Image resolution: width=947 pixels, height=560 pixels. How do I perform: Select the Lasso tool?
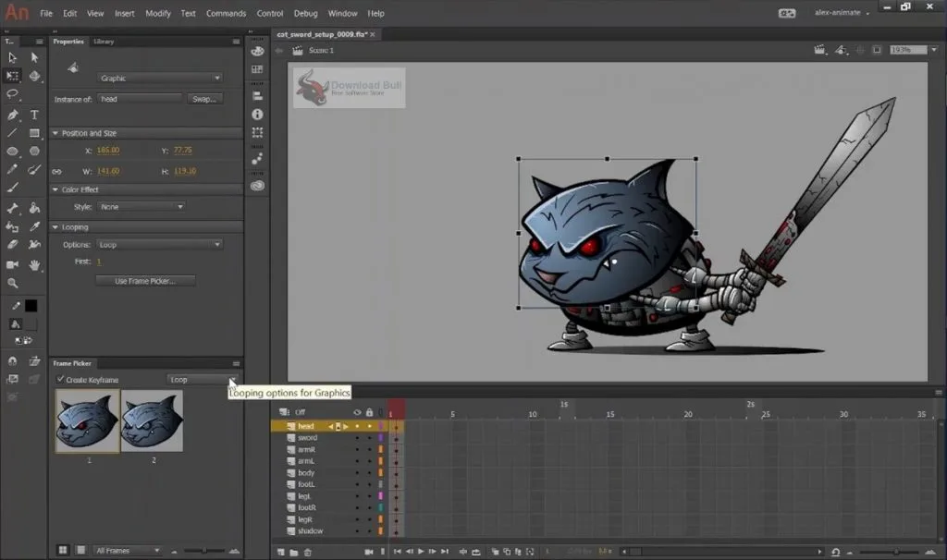(13, 94)
